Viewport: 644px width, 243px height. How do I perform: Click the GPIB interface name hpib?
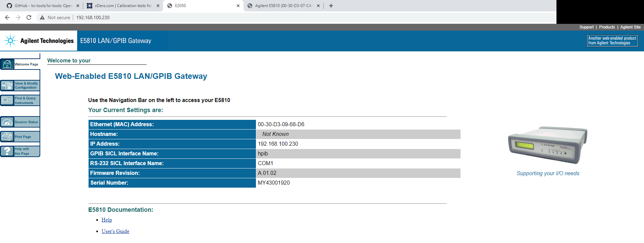coord(263,153)
